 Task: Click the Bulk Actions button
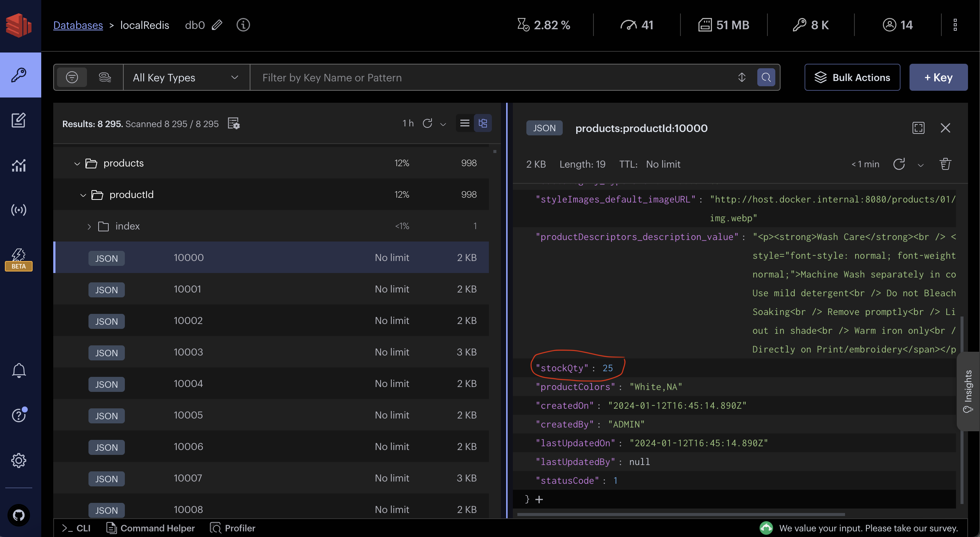852,77
